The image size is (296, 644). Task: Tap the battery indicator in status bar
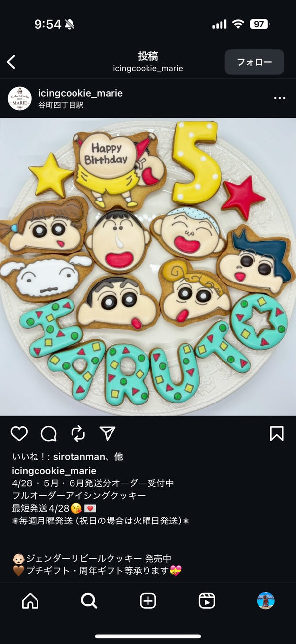259,24
